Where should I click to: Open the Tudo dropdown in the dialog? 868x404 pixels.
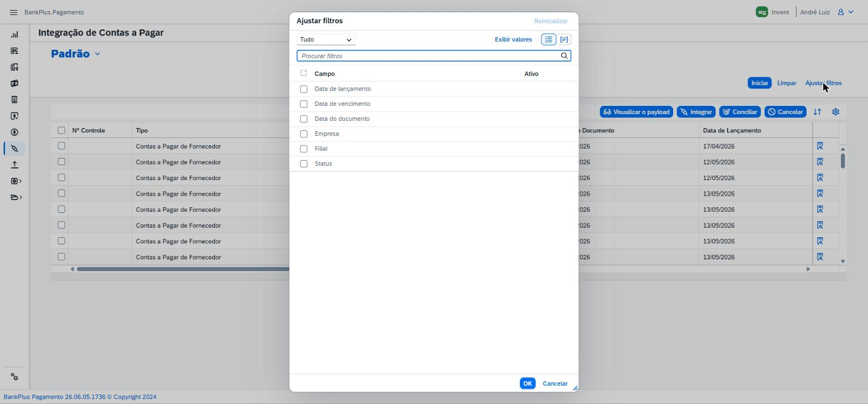click(326, 39)
